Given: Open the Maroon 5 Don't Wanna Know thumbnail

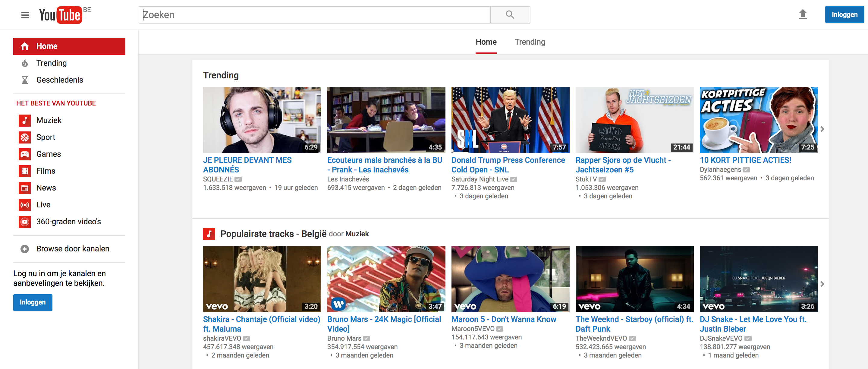Looking at the screenshot, I should (511, 279).
